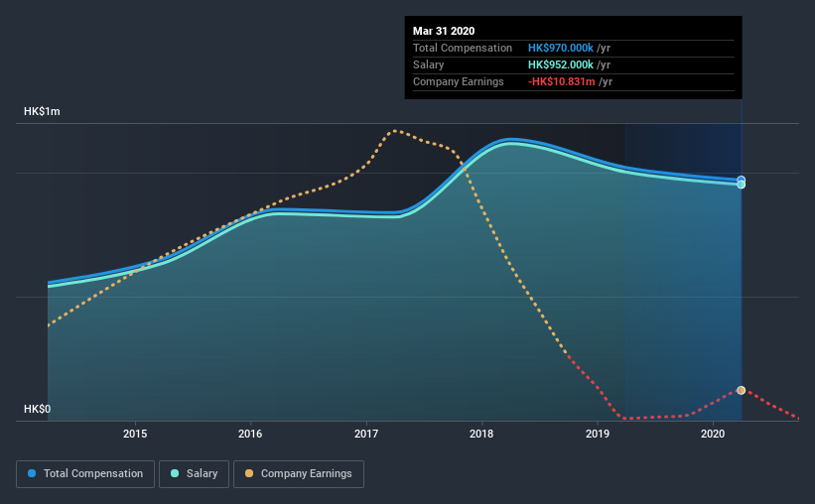Screen dimensions: 815x504
Task: Click the 2018 x-axis label
Action: (481, 434)
